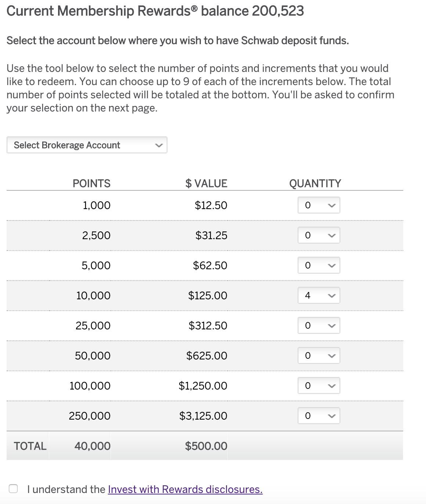Viewport: 426px width, 504px height.
Task: Click the $500.00 total value
Action: point(206,446)
